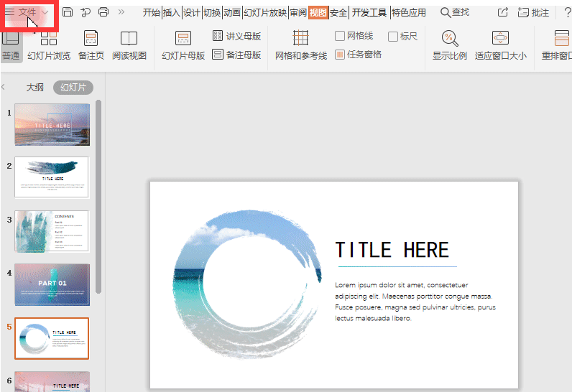Switch to the 插入 ribbon tab
The height and width of the screenshot is (392, 572).
pos(171,13)
